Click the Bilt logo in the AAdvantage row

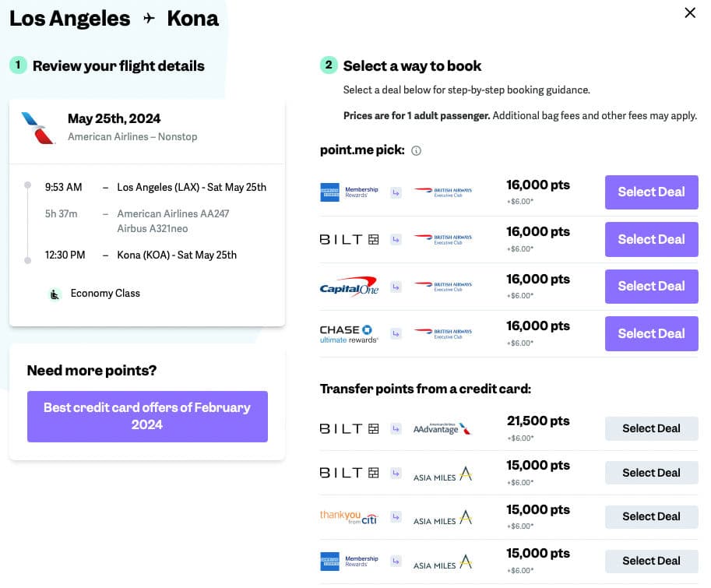(x=349, y=428)
